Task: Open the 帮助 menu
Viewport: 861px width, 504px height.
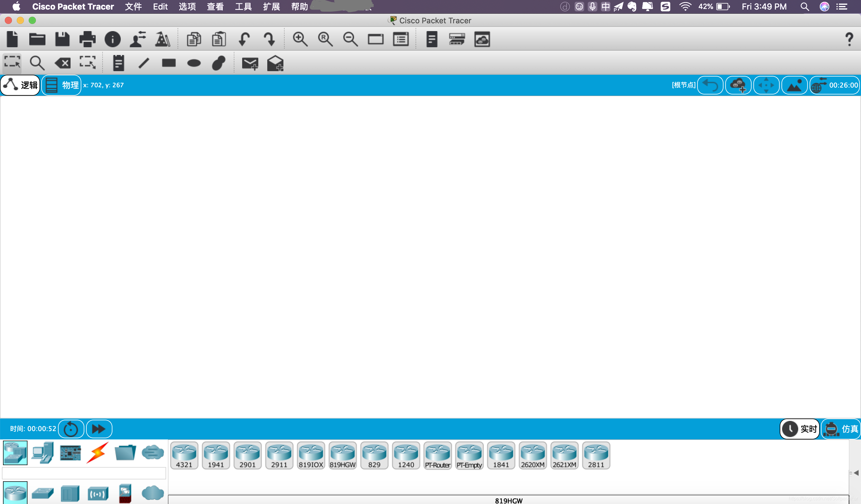Action: pos(299,7)
